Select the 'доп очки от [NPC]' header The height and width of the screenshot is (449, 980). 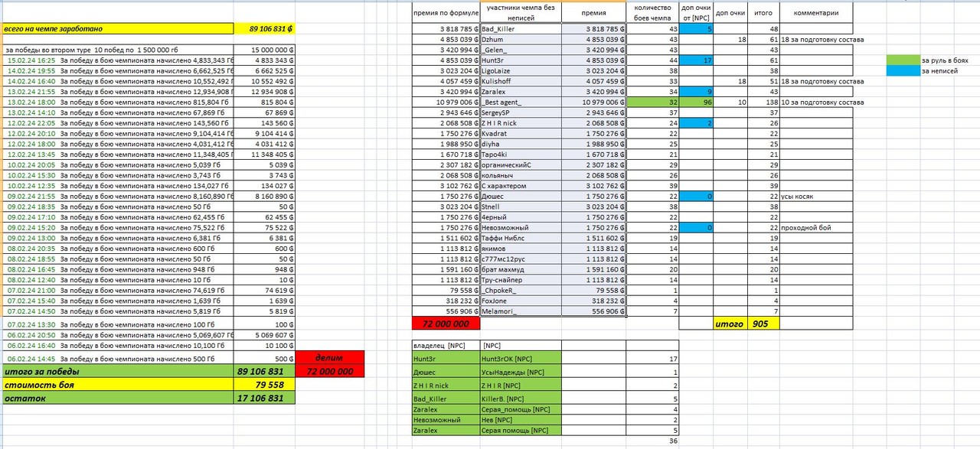697,13
